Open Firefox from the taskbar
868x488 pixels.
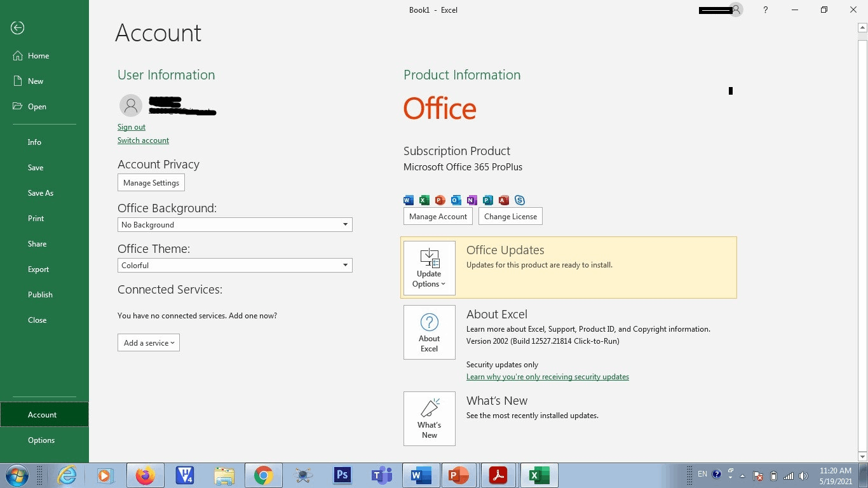pos(146,475)
